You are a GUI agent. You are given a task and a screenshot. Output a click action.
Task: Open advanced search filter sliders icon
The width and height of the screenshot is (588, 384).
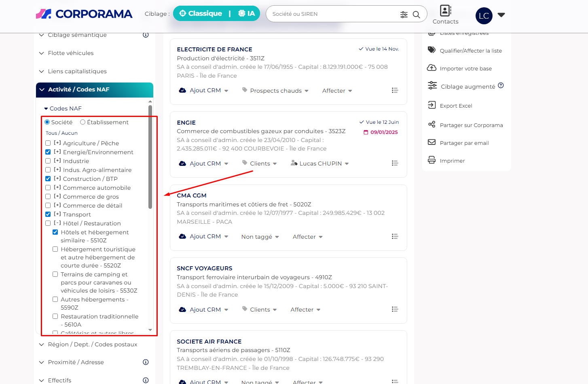(x=404, y=15)
